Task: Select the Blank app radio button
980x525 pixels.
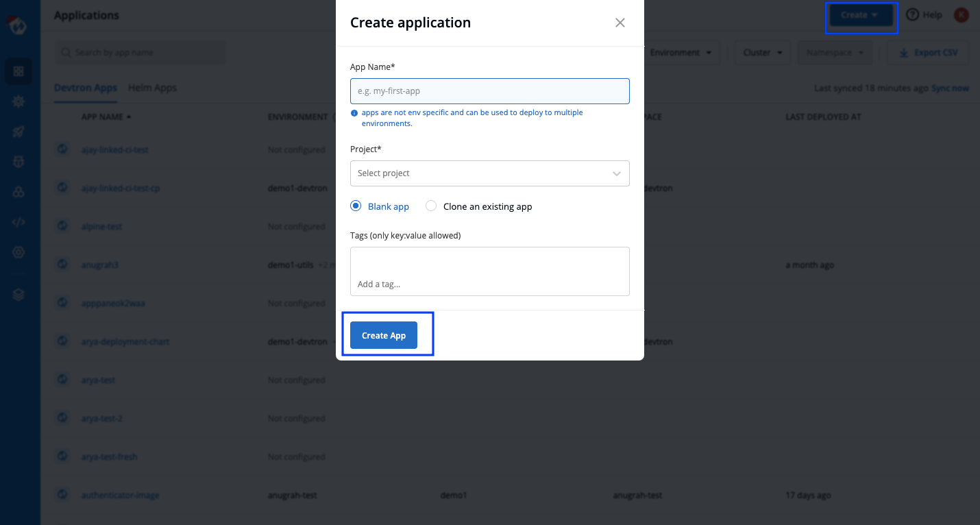Action: click(356, 206)
